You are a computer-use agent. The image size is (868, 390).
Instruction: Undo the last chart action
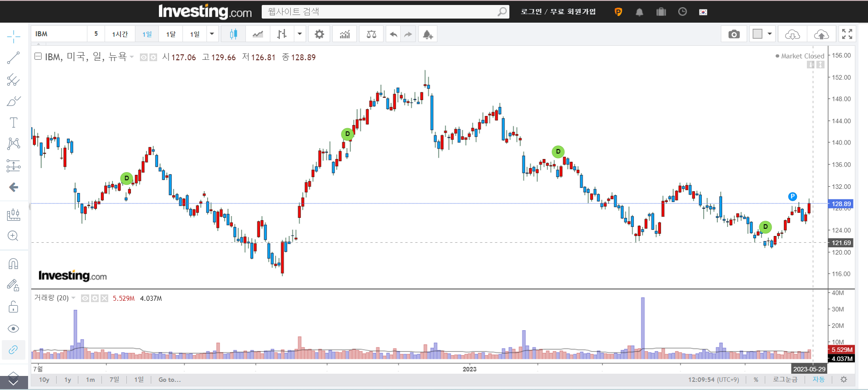(x=393, y=34)
